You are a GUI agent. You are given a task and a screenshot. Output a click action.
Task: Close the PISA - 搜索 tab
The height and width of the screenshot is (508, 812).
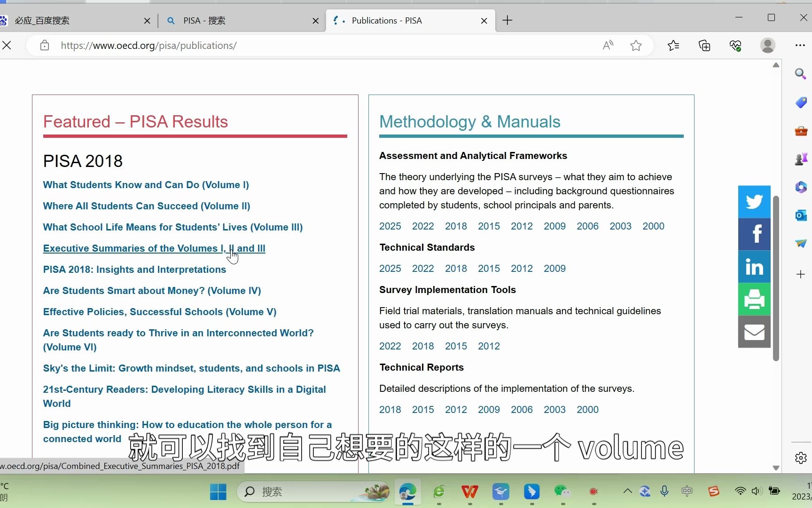click(315, 21)
